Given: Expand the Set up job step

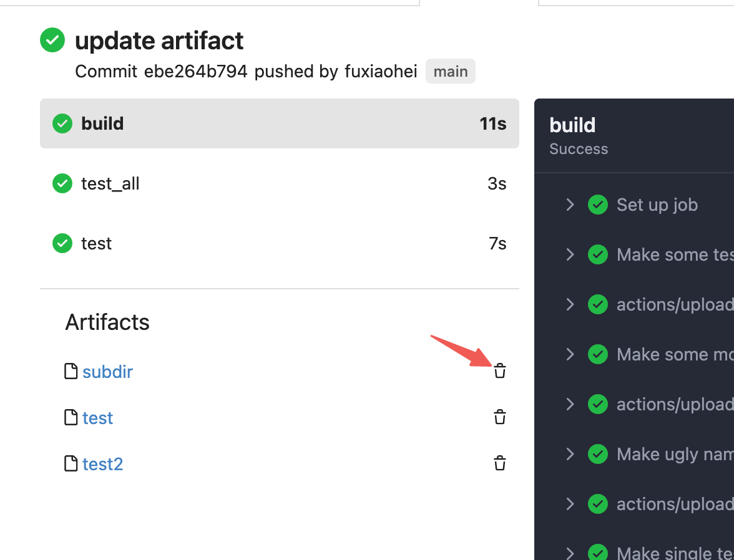Looking at the screenshot, I should point(570,205).
